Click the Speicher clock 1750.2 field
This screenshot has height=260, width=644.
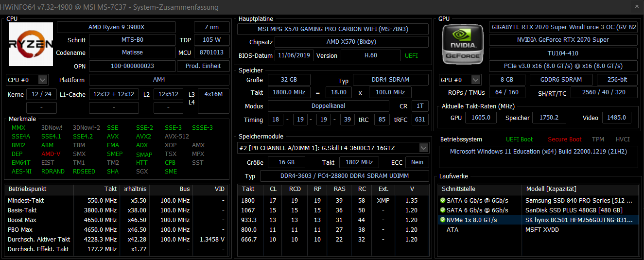click(549, 118)
